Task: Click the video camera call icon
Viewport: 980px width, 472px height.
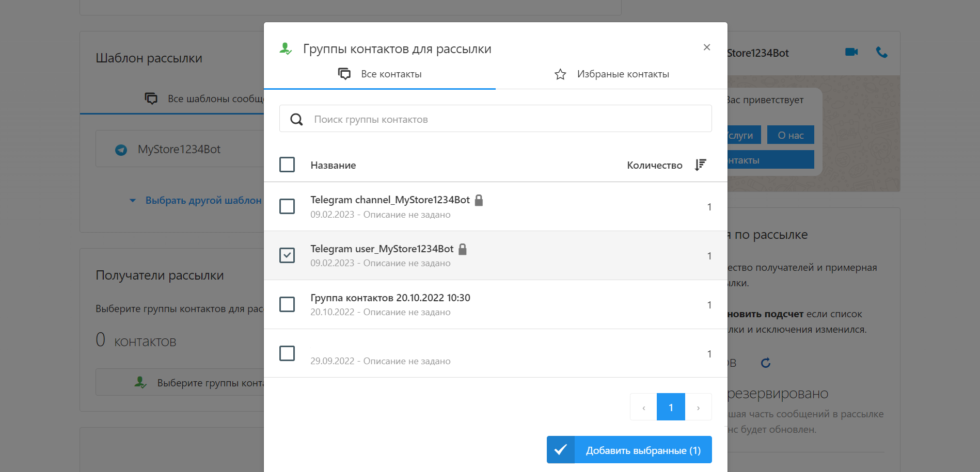Action: (851, 52)
